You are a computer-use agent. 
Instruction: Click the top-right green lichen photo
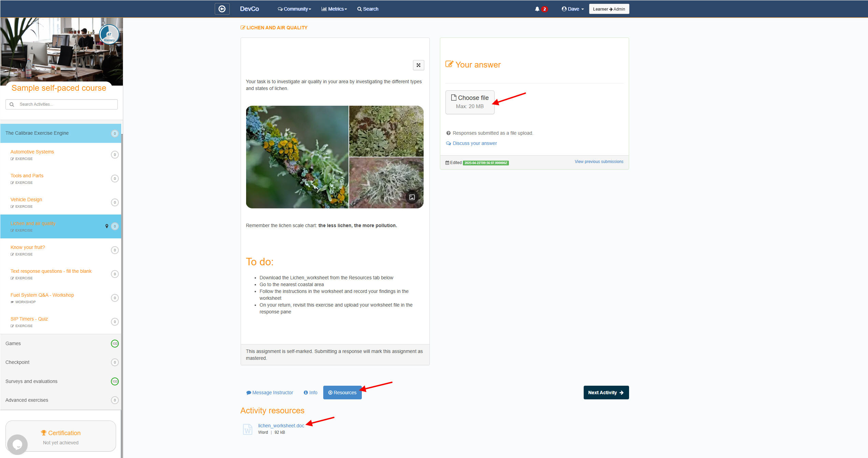pyautogui.click(x=386, y=131)
